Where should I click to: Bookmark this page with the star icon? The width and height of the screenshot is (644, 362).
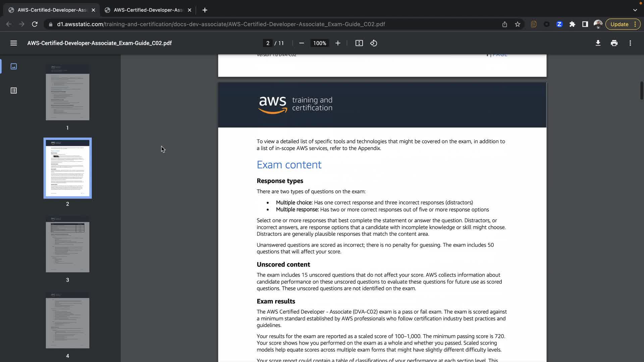pyautogui.click(x=518, y=24)
